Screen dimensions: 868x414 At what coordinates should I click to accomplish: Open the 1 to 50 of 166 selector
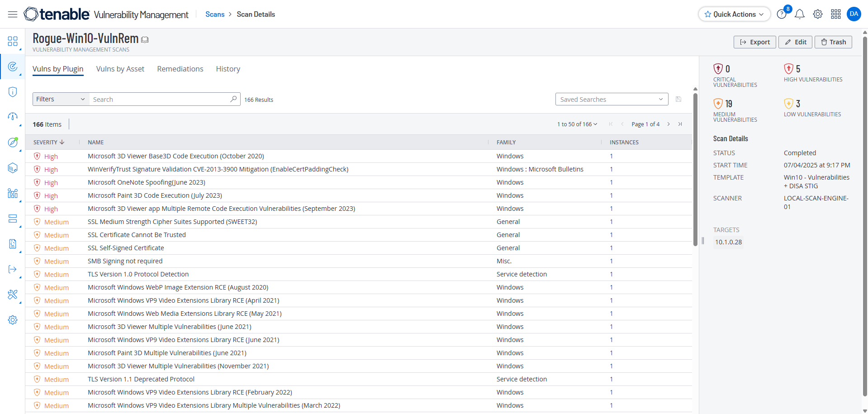pos(577,124)
